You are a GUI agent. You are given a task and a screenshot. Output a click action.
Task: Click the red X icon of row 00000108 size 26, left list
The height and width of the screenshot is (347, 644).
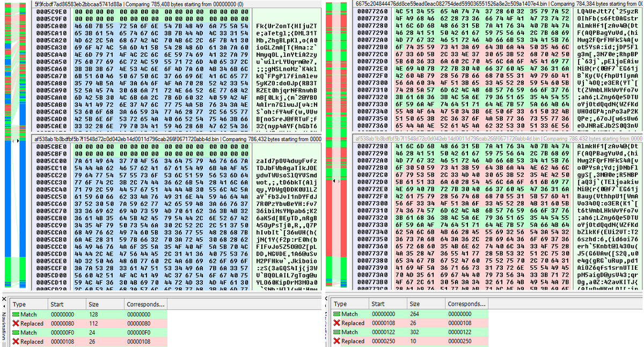tap(16, 341)
